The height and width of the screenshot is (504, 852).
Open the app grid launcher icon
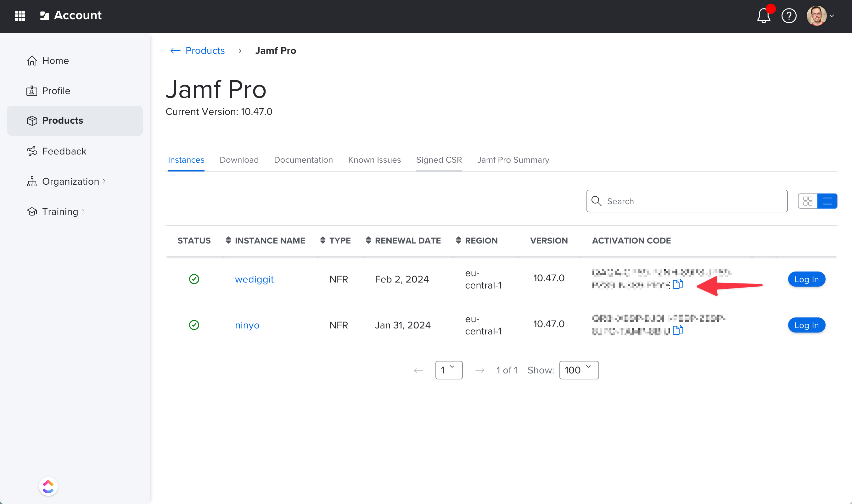point(20,16)
